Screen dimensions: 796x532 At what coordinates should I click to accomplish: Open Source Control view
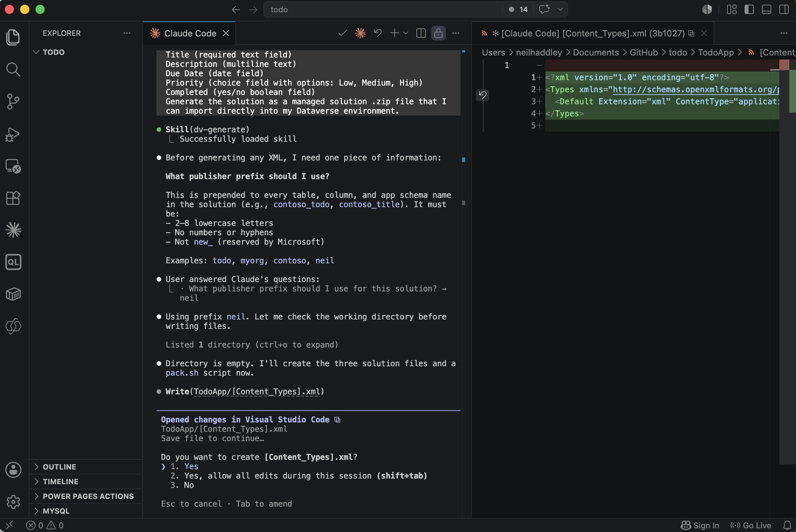(13, 101)
